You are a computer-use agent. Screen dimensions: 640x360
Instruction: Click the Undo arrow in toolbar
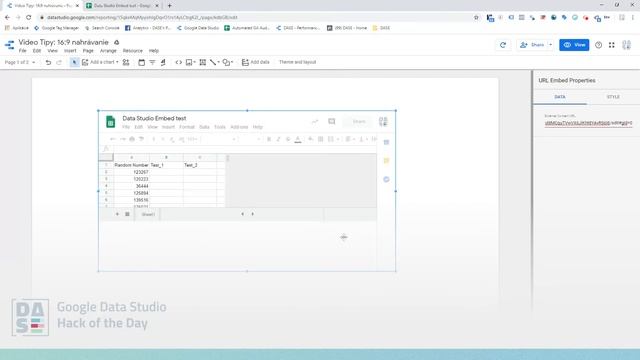(x=48, y=62)
